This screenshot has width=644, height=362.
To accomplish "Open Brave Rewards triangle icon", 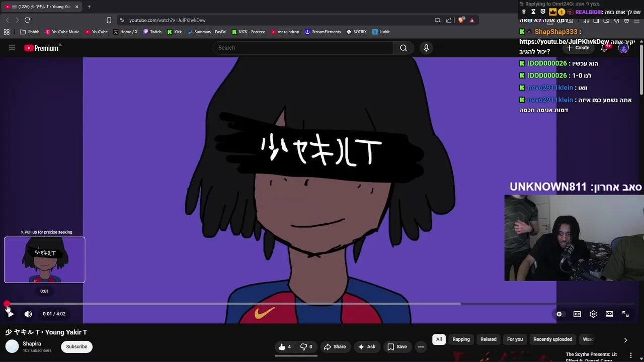I will [x=472, y=20].
